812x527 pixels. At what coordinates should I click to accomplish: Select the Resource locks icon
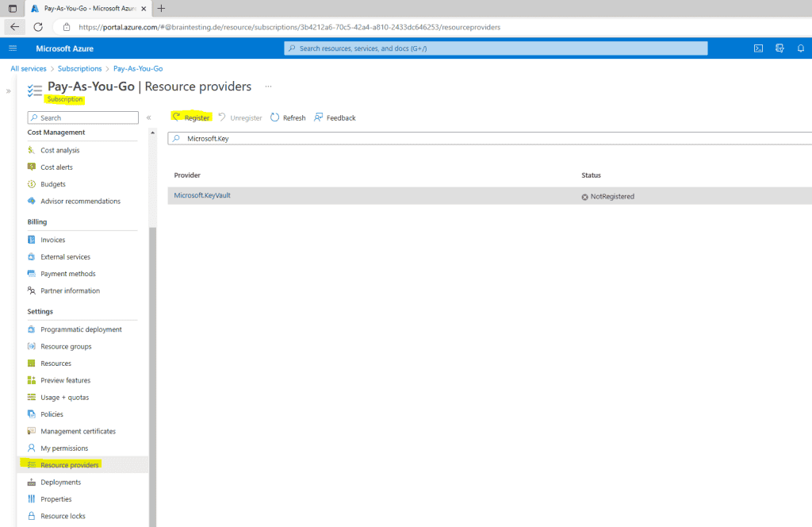pyautogui.click(x=30, y=515)
